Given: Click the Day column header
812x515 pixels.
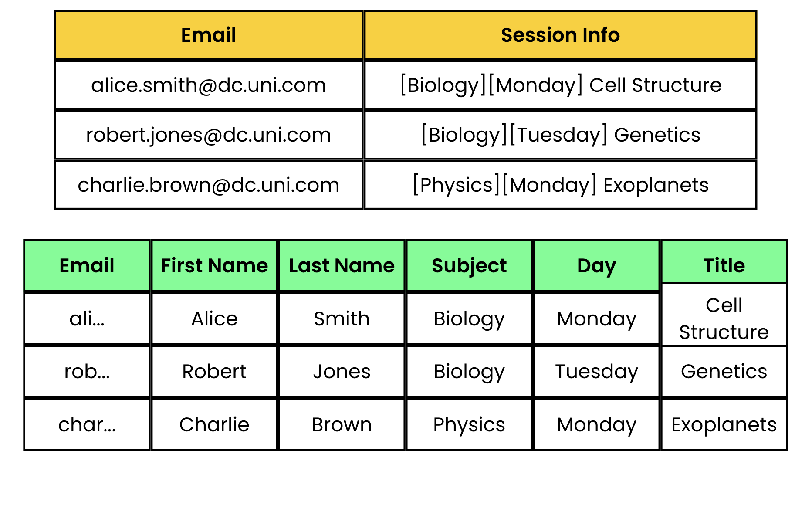Looking at the screenshot, I should [596, 265].
